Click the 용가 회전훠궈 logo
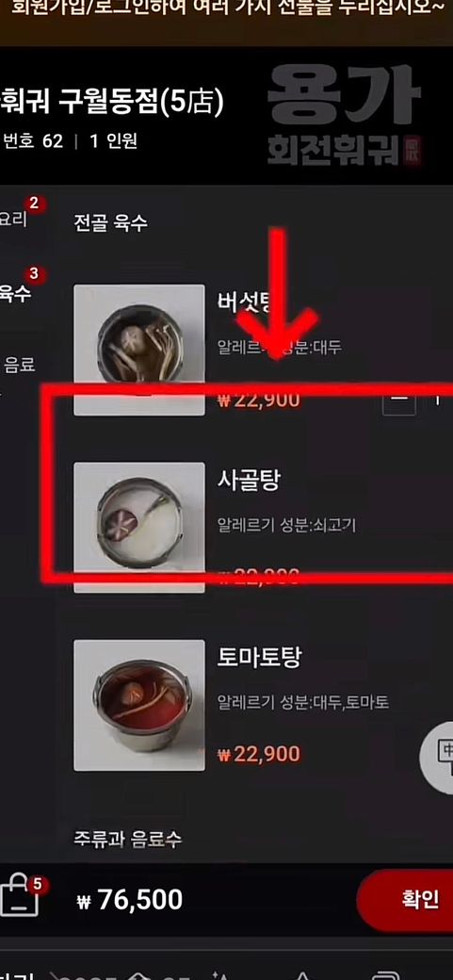 pos(345,116)
